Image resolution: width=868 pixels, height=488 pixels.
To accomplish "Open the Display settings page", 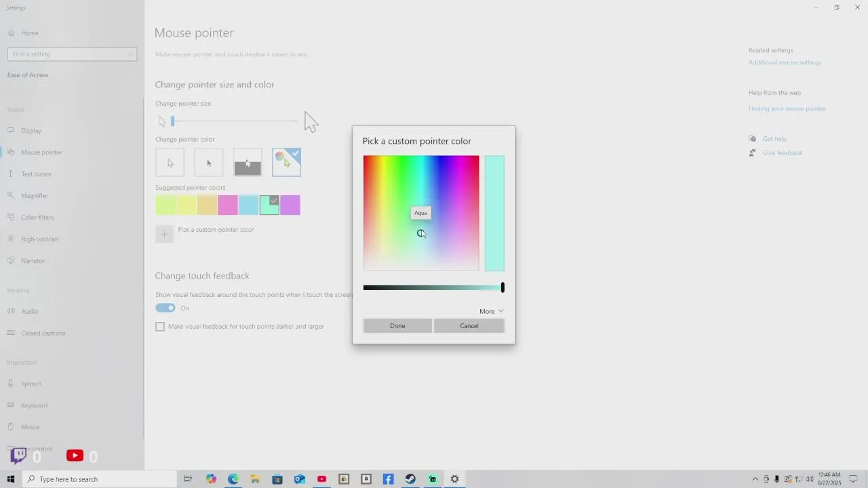I will [x=31, y=130].
